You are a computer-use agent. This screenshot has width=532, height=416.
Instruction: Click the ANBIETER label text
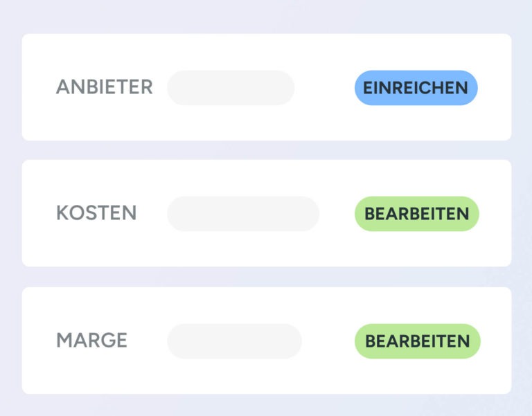click(x=104, y=87)
